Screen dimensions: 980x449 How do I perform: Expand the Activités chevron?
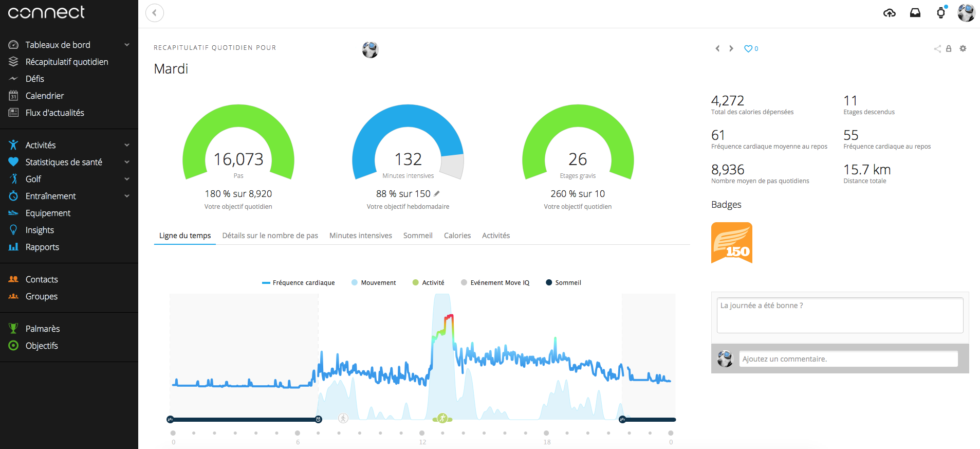(127, 145)
